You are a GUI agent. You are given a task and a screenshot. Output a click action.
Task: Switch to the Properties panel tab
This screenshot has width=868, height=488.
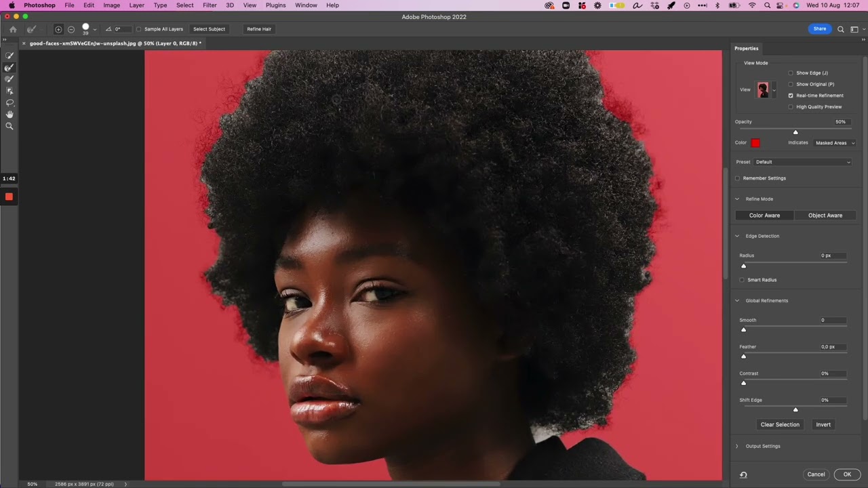click(x=747, y=49)
